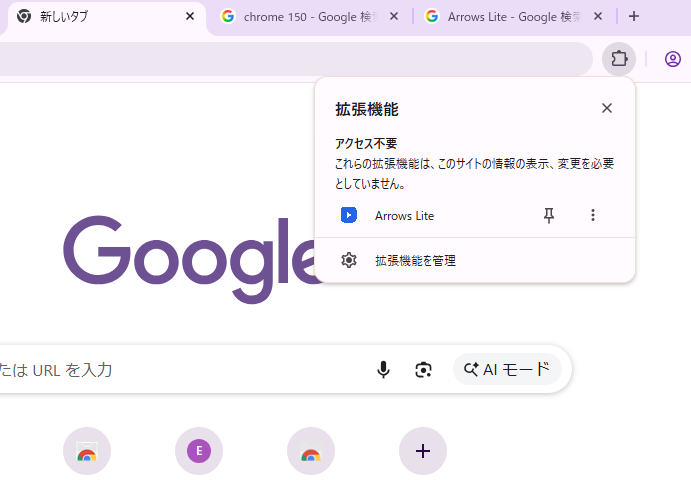The height and width of the screenshot is (488, 691).
Task: Click the 拡張機能 popup heading
Action: pyautogui.click(x=367, y=109)
